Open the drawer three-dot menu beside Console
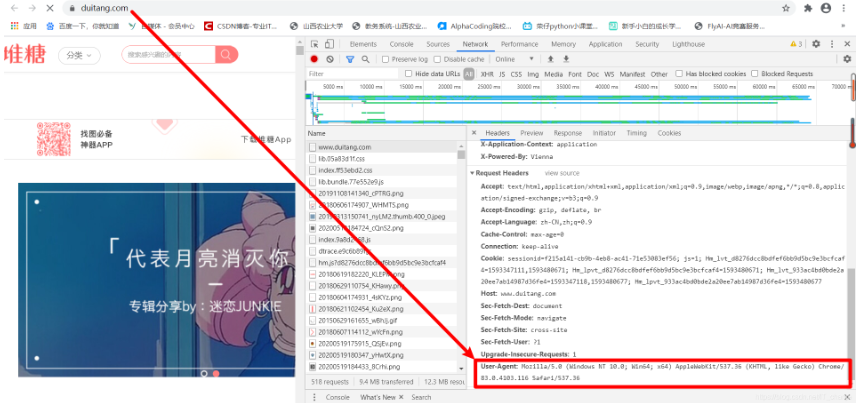 (x=314, y=397)
